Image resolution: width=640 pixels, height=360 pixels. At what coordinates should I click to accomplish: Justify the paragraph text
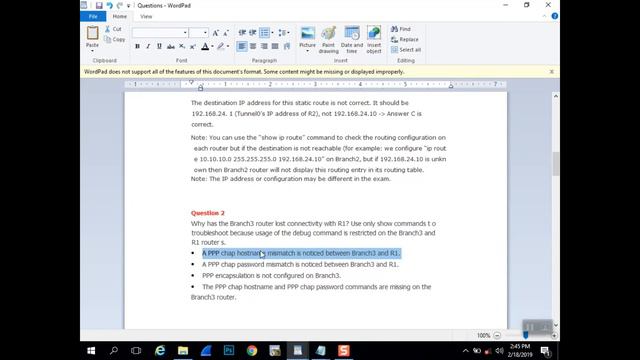click(275, 47)
